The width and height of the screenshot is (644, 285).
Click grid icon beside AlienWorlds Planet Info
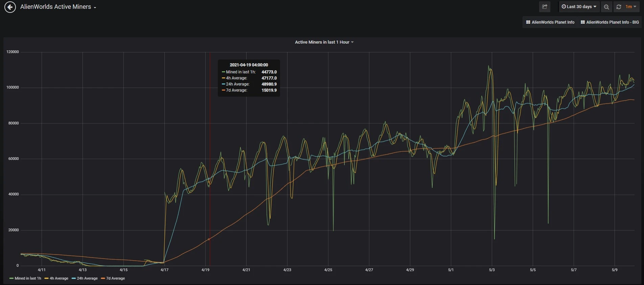point(528,22)
